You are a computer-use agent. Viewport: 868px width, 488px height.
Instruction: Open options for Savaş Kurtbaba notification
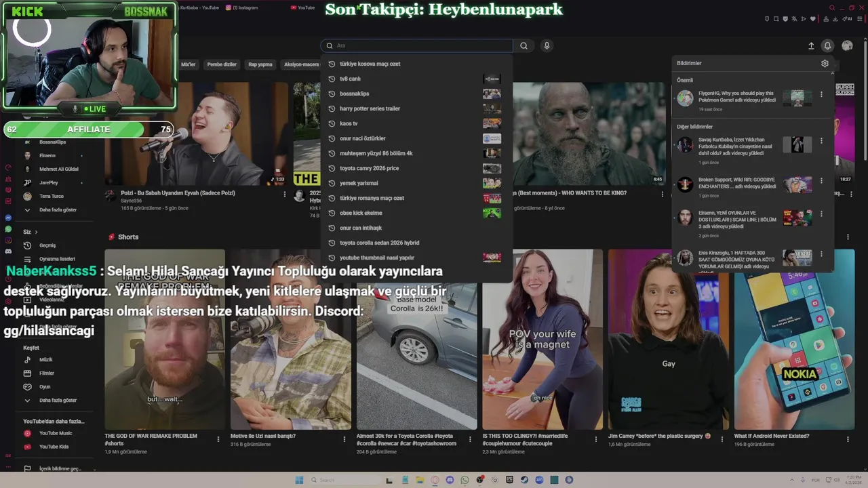point(821,141)
